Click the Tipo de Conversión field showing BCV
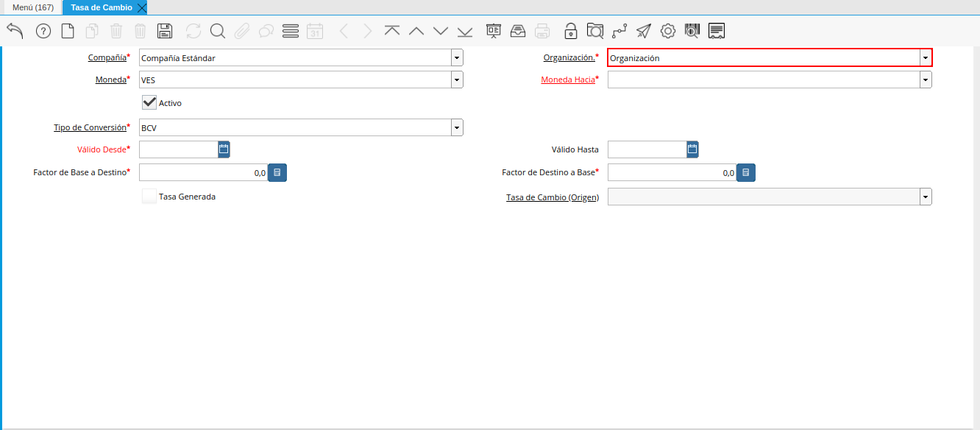Screen dimensions: 980x430 pyautogui.click(x=295, y=127)
